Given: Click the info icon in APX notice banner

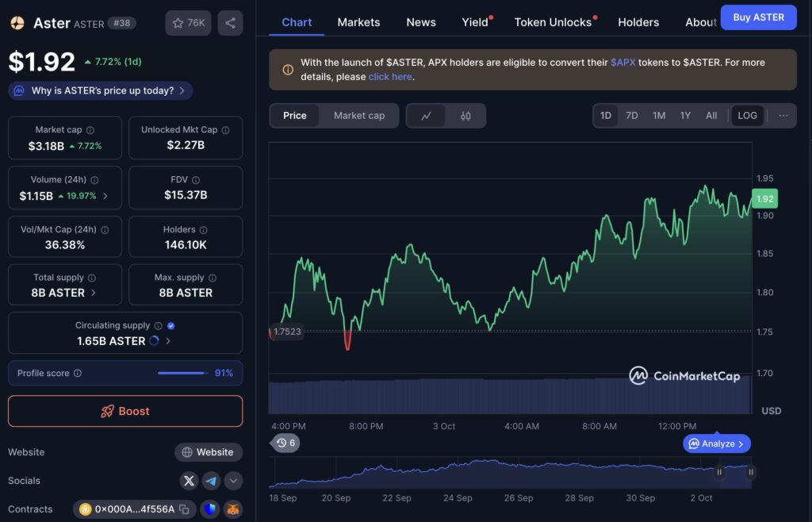Looking at the screenshot, I should [x=288, y=69].
